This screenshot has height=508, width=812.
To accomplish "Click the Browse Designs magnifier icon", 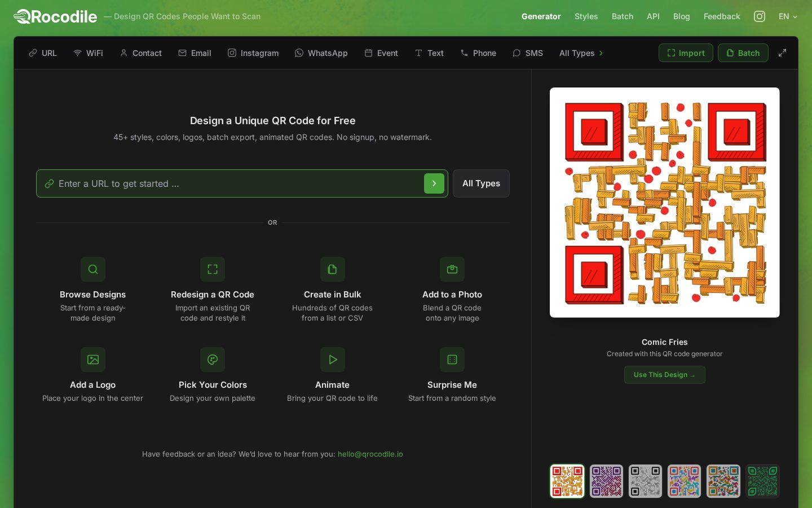I will 93,269.
